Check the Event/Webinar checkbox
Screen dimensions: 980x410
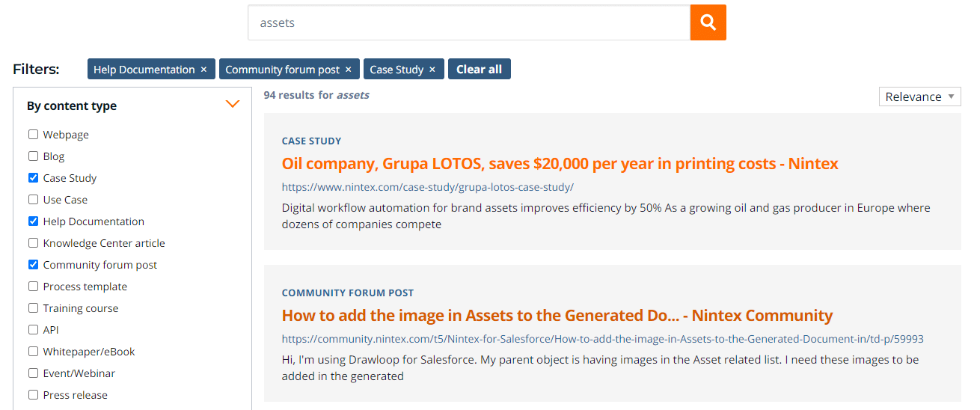(33, 373)
